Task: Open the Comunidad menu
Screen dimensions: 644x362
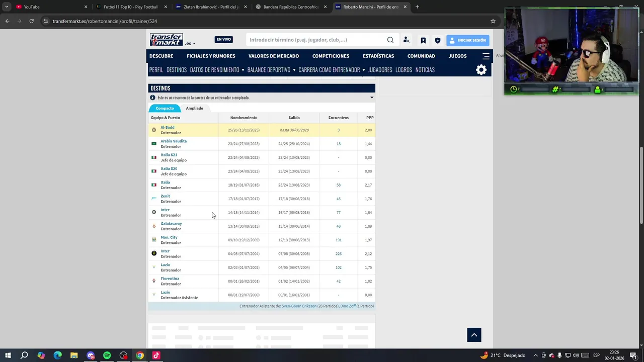Action: (x=421, y=56)
